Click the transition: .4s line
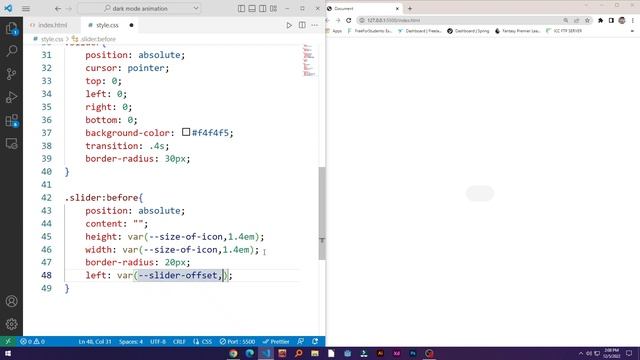The height and width of the screenshot is (360, 640). click(x=127, y=146)
